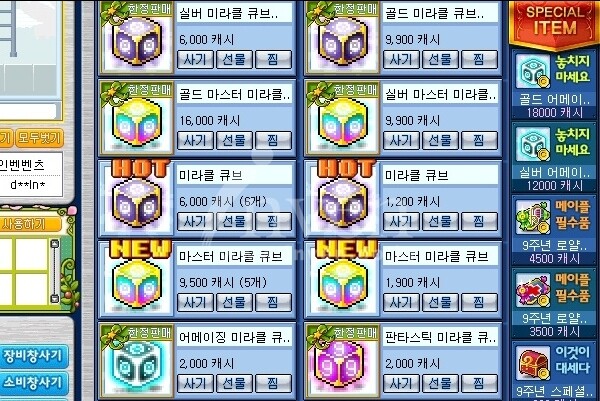Click the 사용하기 button
The height and width of the screenshot is (401, 600).
(29, 224)
